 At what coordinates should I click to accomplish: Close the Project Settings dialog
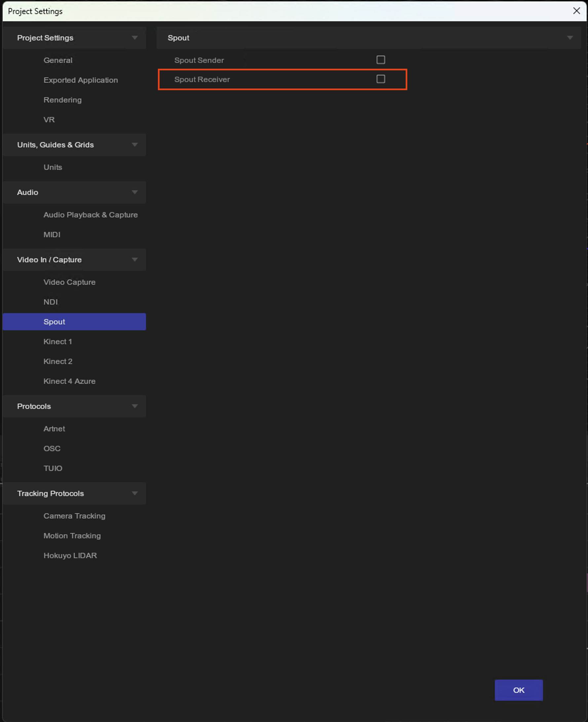click(576, 11)
